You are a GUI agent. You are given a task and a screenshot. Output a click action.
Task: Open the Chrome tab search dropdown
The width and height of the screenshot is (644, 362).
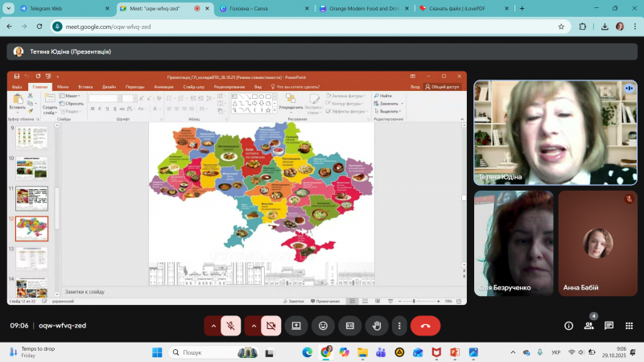point(9,8)
